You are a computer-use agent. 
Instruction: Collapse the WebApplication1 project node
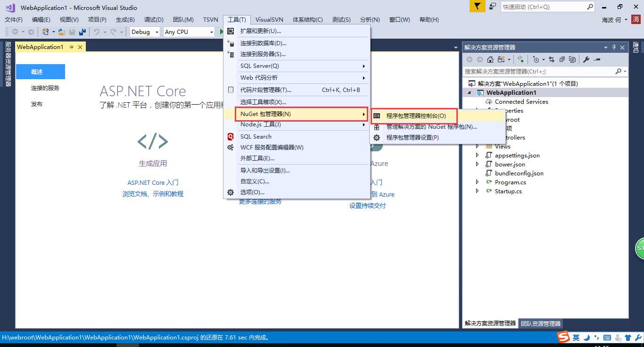469,93
